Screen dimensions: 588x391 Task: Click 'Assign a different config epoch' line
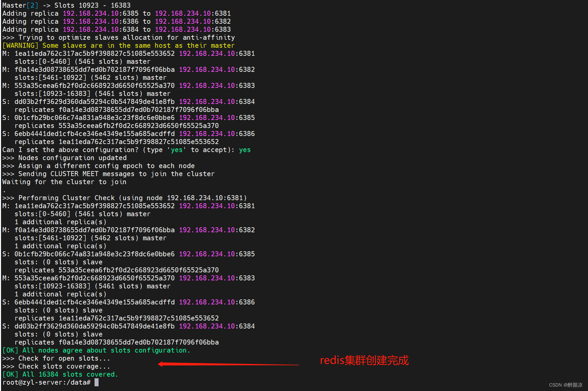(99, 166)
